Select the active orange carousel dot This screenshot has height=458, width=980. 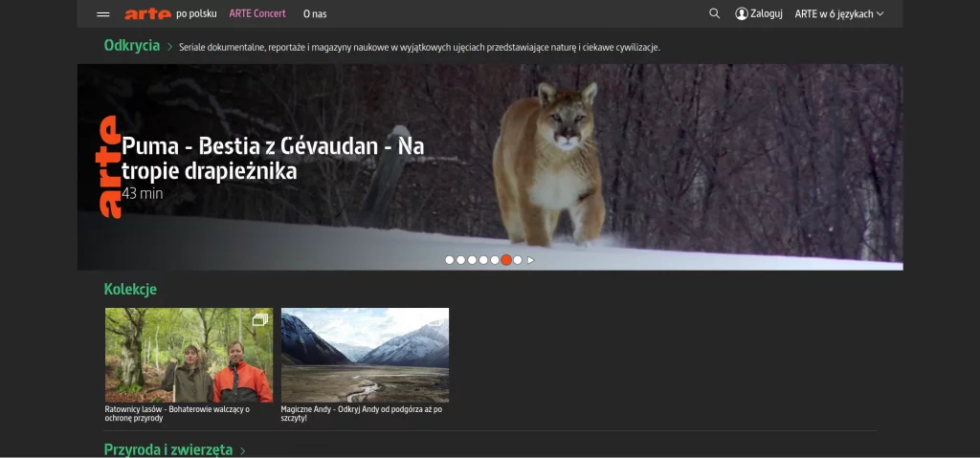(506, 260)
